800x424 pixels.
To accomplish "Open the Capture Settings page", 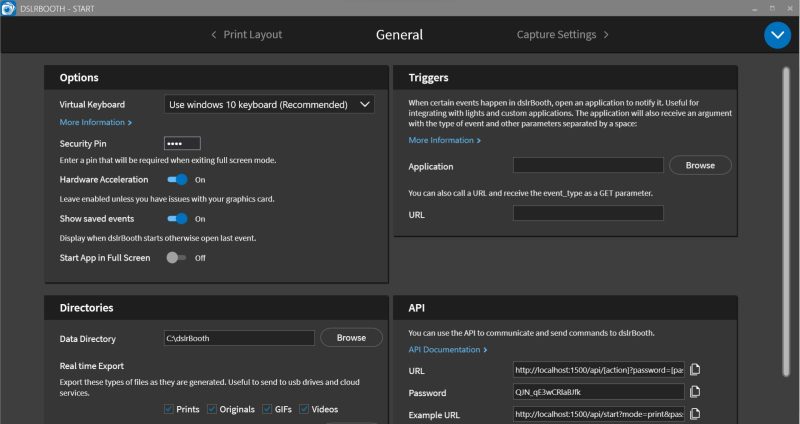I will tap(556, 35).
